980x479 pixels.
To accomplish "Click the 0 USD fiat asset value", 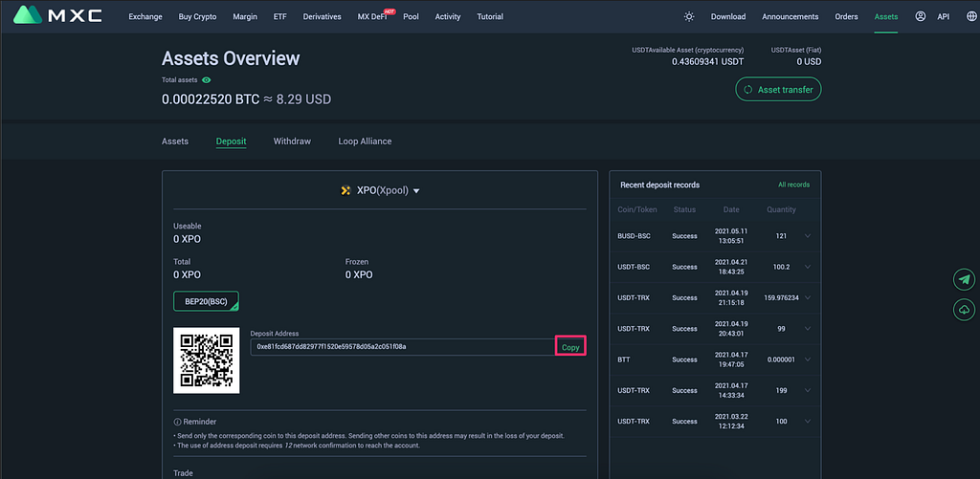I will (x=809, y=62).
